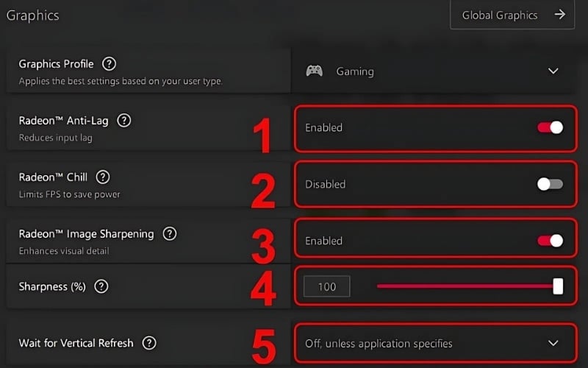The image size is (588, 368).
Task: Click the Radeon Image Sharpening help icon
Action: (x=170, y=233)
